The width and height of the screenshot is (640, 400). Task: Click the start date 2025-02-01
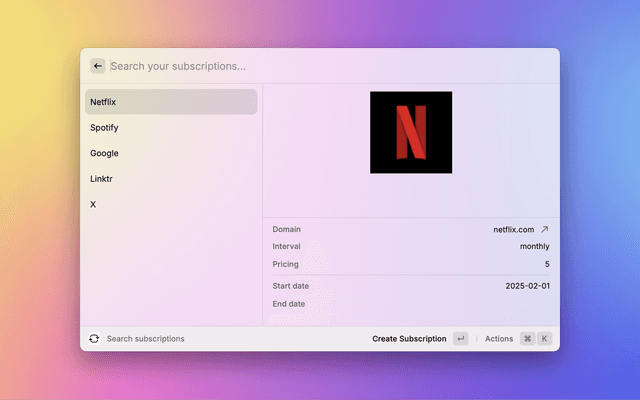527,286
